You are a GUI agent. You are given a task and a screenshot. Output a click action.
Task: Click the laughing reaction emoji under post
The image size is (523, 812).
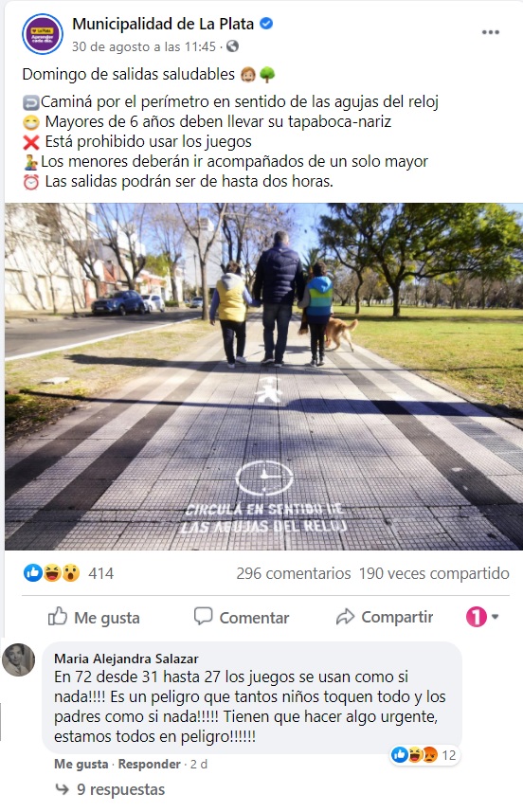(52, 572)
